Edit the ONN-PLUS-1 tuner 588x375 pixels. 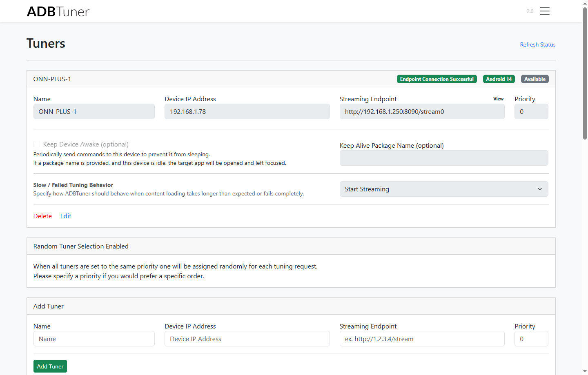(x=66, y=216)
